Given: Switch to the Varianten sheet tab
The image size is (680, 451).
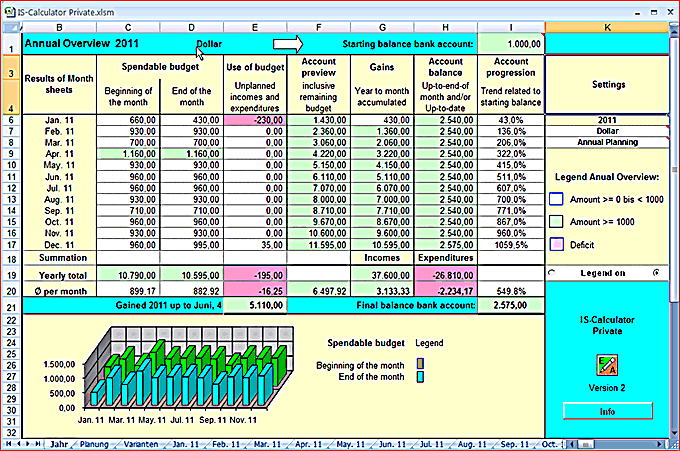Looking at the screenshot, I should click(x=141, y=444).
